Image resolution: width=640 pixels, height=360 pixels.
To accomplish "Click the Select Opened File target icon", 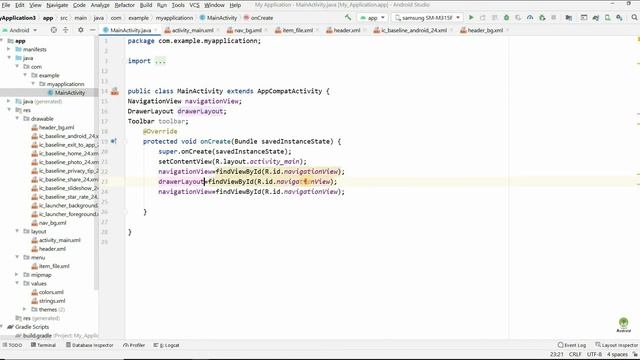I will [x=53, y=30].
